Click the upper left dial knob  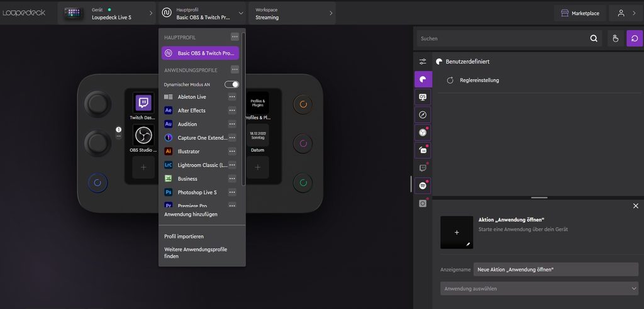(97, 104)
